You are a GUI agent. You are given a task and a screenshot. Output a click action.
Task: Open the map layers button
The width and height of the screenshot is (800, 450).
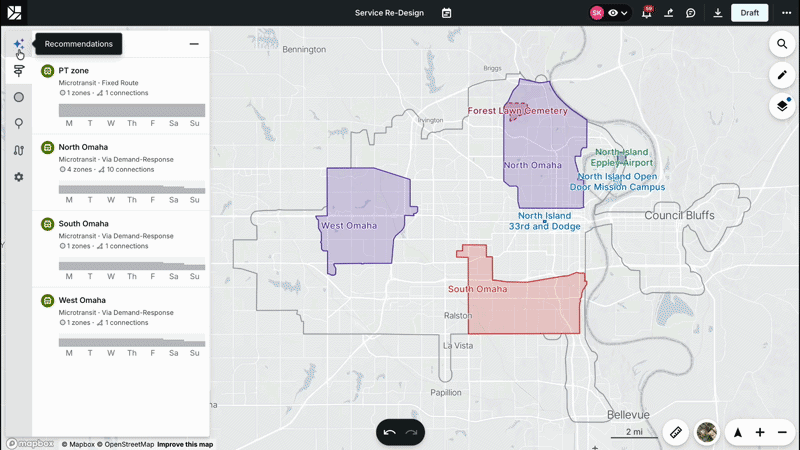(x=782, y=106)
